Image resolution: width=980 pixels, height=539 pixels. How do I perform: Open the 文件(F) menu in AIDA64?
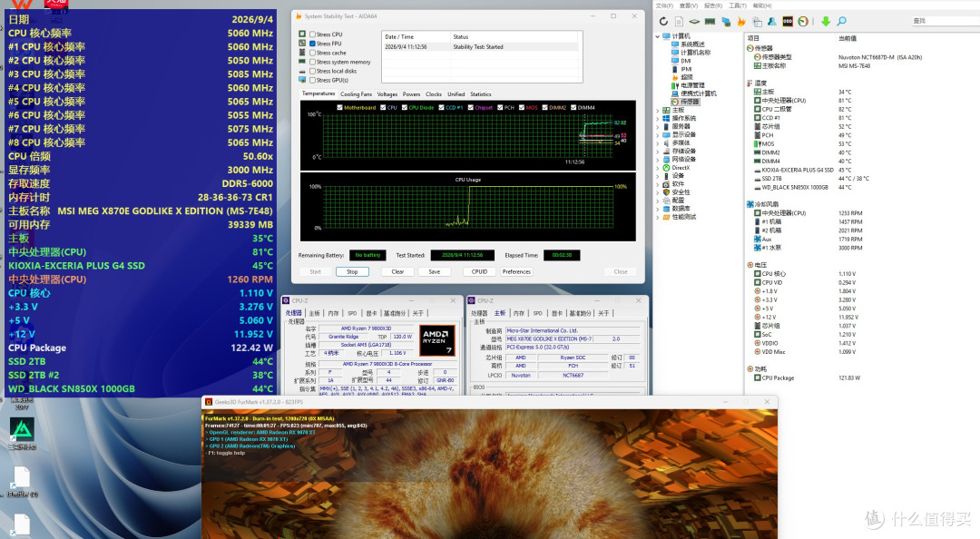[664, 5]
